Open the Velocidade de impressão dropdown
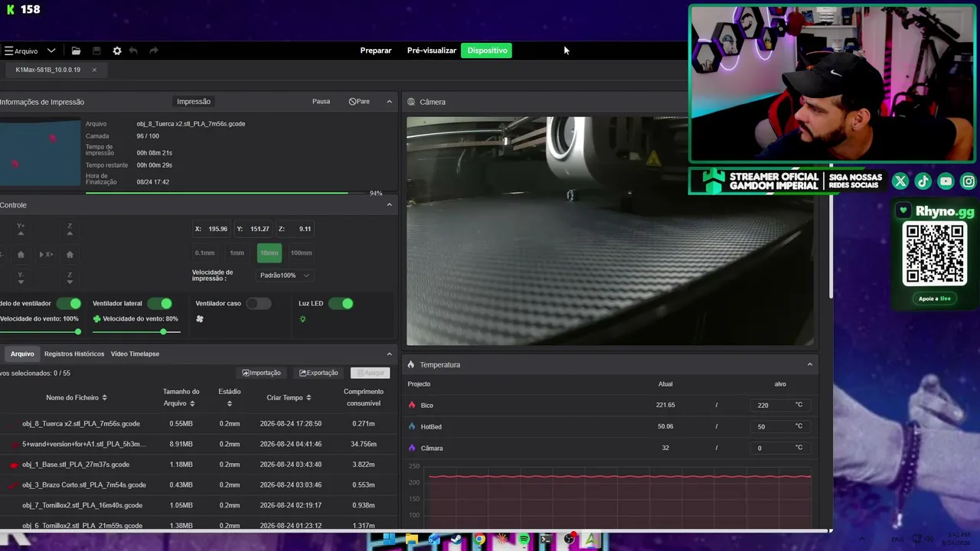The image size is (980, 551). click(x=285, y=275)
